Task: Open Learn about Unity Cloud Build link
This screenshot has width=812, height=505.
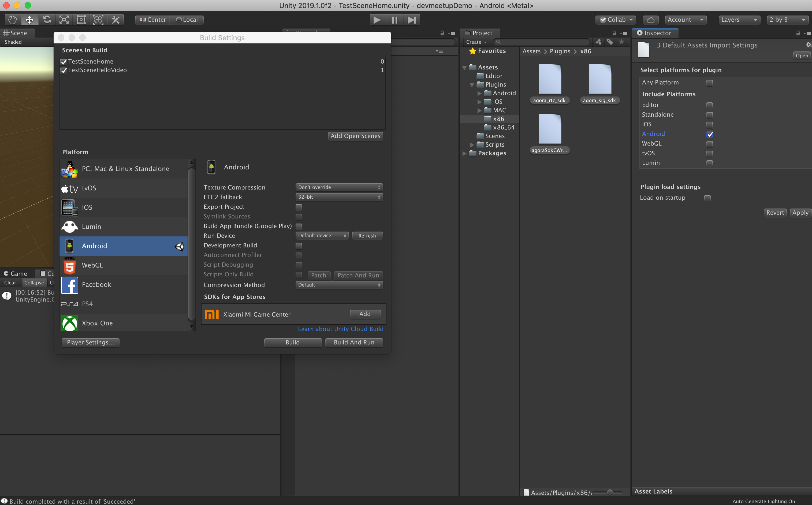Action: pyautogui.click(x=340, y=329)
